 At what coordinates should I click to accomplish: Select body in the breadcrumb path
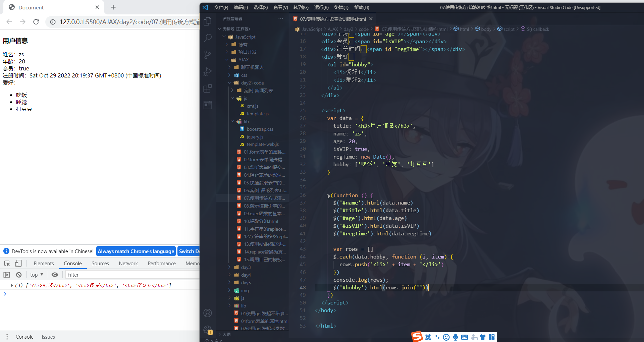point(485,29)
